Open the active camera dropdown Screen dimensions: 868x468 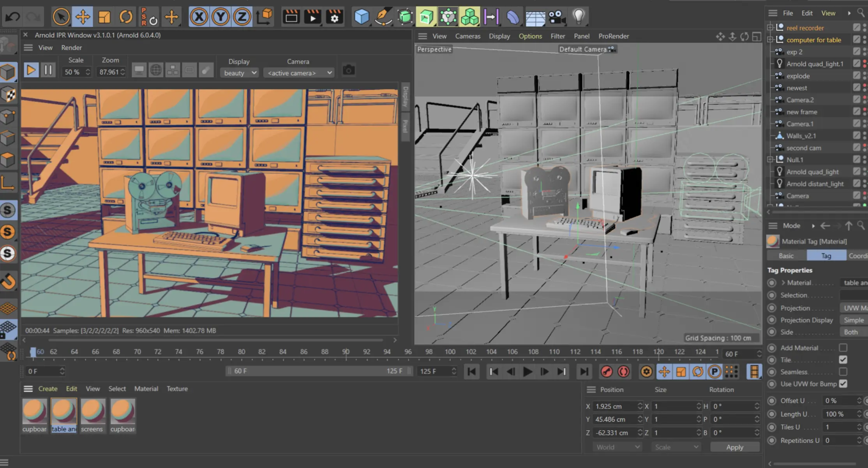(x=298, y=73)
